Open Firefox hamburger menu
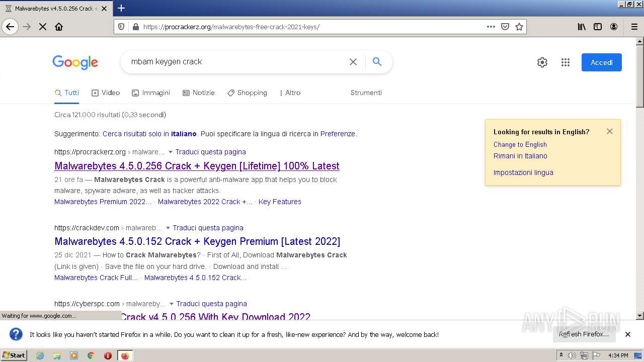The width and height of the screenshot is (644, 362). pyautogui.click(x=634, y=27)
